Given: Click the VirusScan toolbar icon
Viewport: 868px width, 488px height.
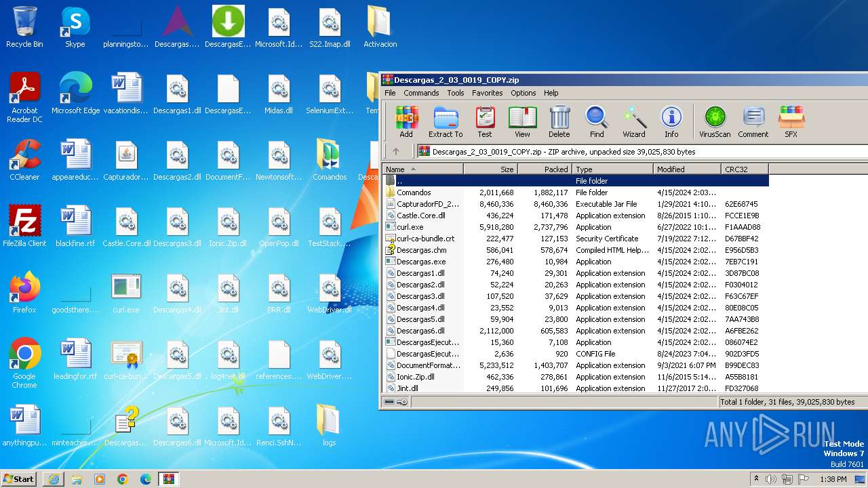Looking at the screenshot, I should 715,122.
